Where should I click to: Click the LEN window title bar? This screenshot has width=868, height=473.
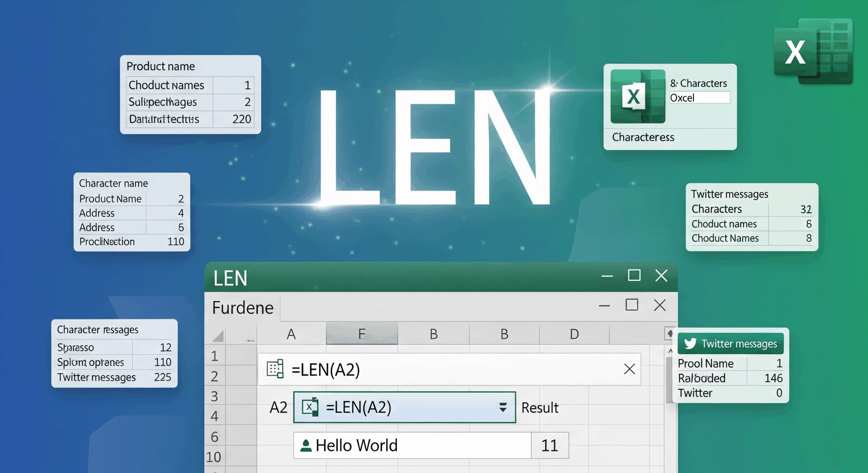point(407,278)
